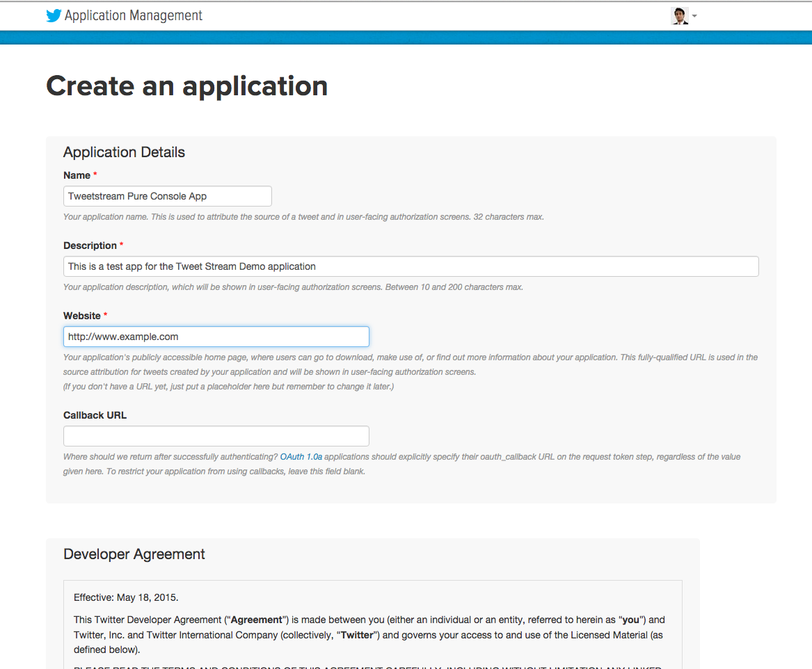Open the Application Management home link
Viewport: 812px width, 669px height.
[133, 15]
